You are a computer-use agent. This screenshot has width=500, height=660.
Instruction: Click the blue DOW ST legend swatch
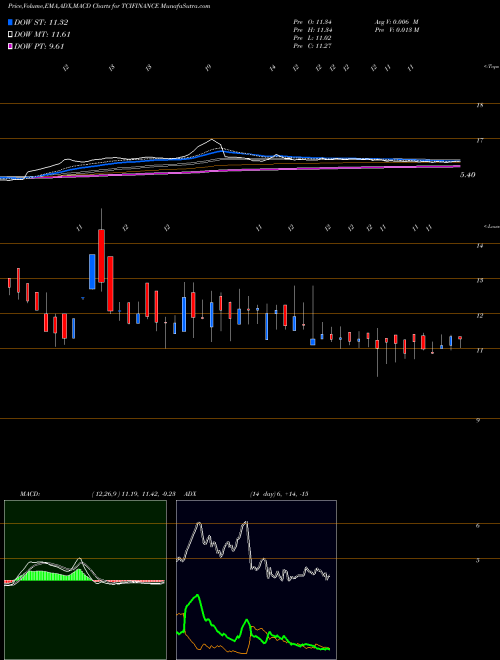(x=11, y=22)
